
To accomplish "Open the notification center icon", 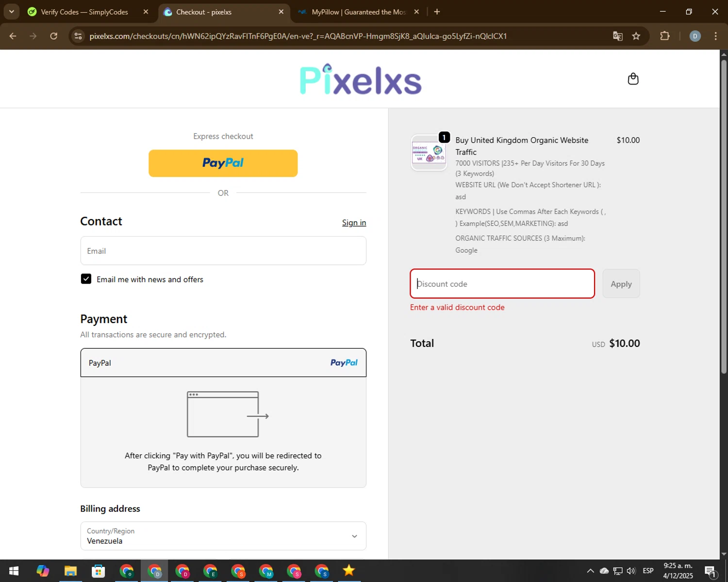I will [710, 571].
